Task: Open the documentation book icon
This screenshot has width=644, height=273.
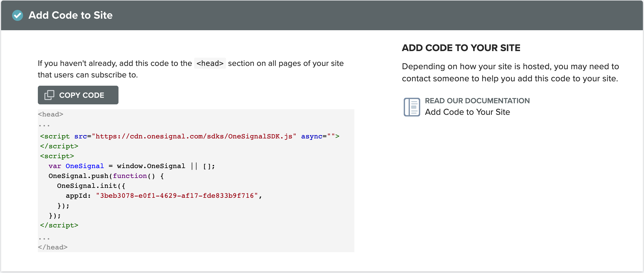Action: [412, 107]
